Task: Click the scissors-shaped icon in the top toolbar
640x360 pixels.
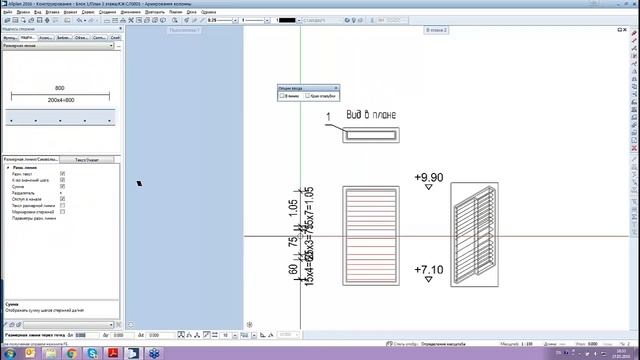Action: [x=131, y=20]
